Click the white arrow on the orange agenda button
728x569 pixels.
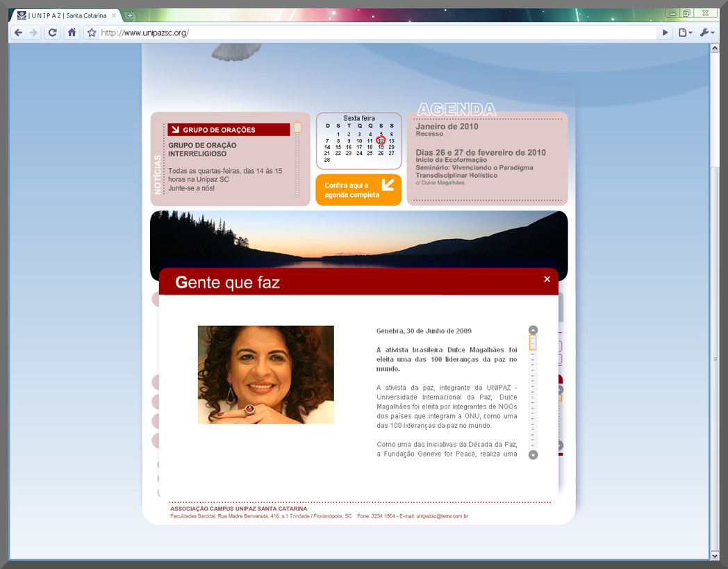click(x=388, y=185)
